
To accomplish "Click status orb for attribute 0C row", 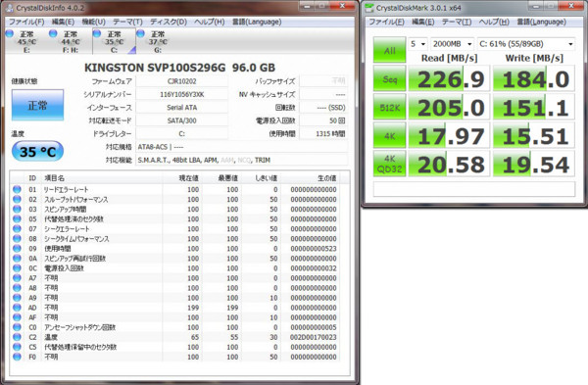I will 17,268.
